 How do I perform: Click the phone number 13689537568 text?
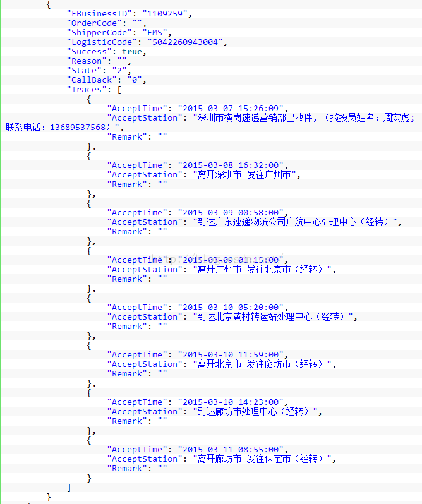[78, 128]
